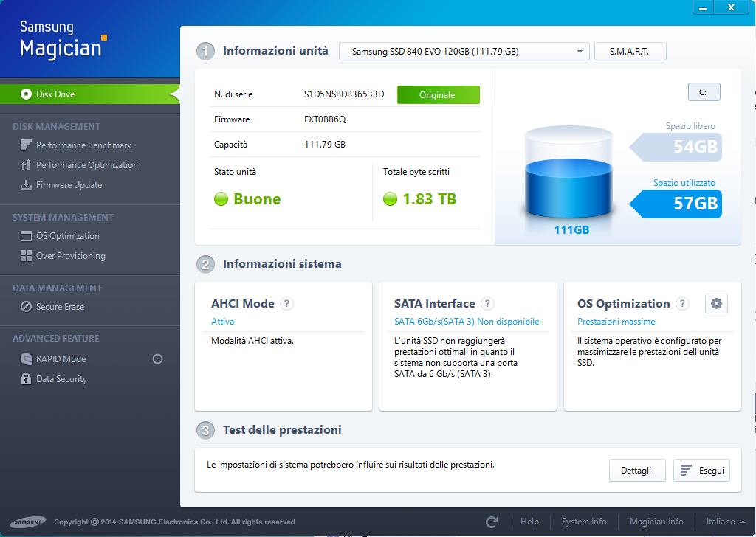Open the Italiano language selector
The width and height of the screenshot is (756, 537).
tap(726, 522)
